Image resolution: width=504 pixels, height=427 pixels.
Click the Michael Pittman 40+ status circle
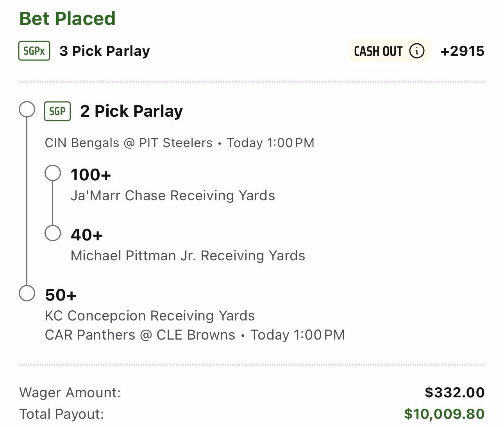coord(53,233)
